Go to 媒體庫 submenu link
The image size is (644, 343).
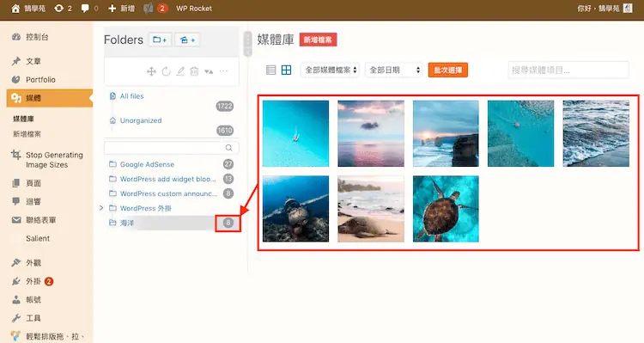23,119
